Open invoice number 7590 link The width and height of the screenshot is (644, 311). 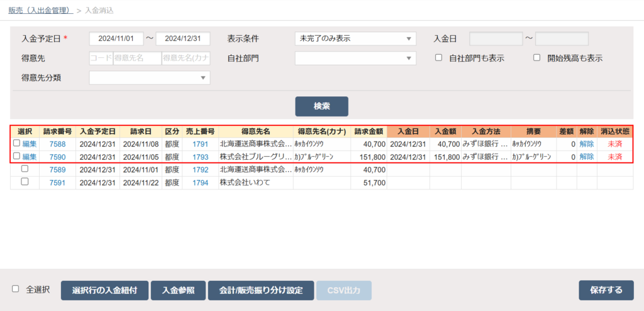pyautogui.click(x=57, y=157)
